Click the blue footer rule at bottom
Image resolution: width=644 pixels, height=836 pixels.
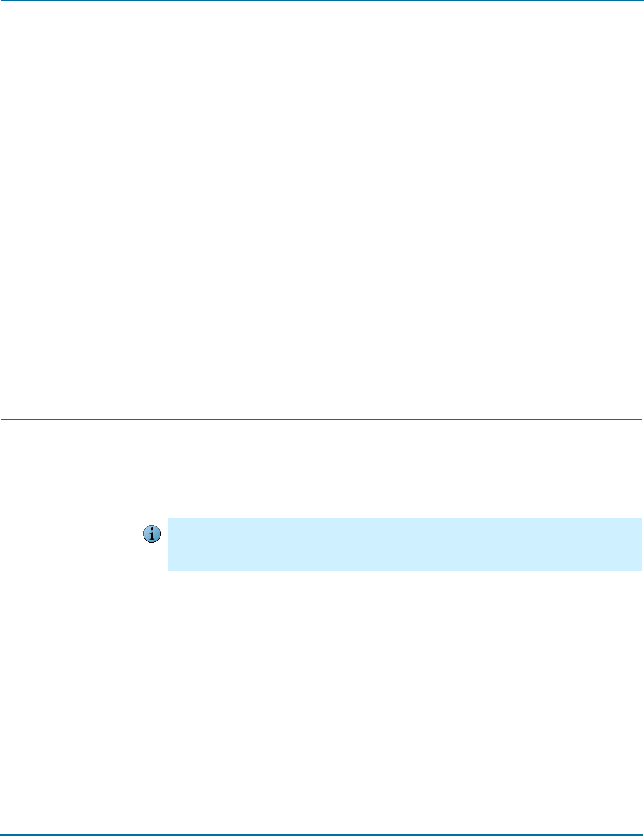coord(321,834)
